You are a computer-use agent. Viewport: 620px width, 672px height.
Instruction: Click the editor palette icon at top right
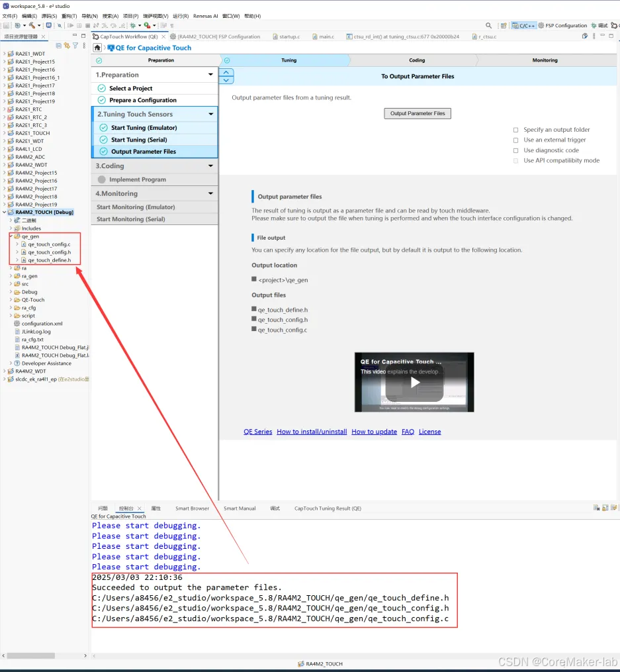(x=585, y=36)
